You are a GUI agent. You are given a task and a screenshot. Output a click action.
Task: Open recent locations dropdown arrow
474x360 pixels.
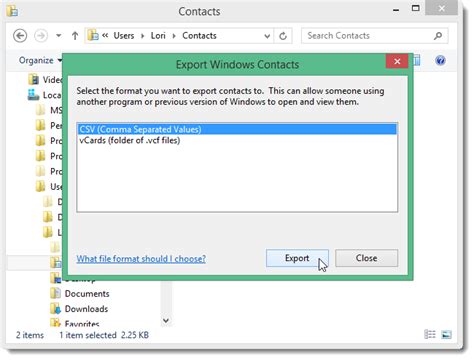[x=59, y=35]
